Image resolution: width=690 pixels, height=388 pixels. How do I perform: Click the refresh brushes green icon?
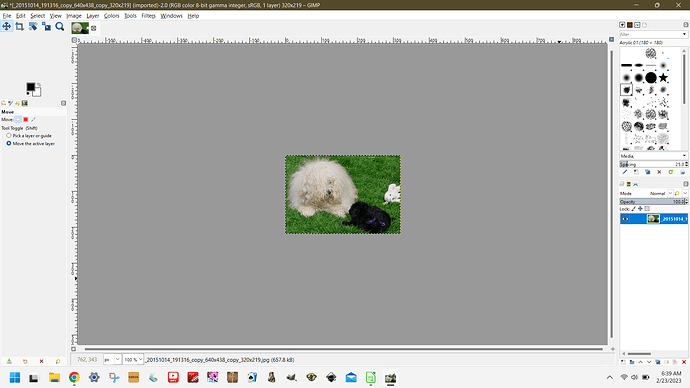point(671,172)
